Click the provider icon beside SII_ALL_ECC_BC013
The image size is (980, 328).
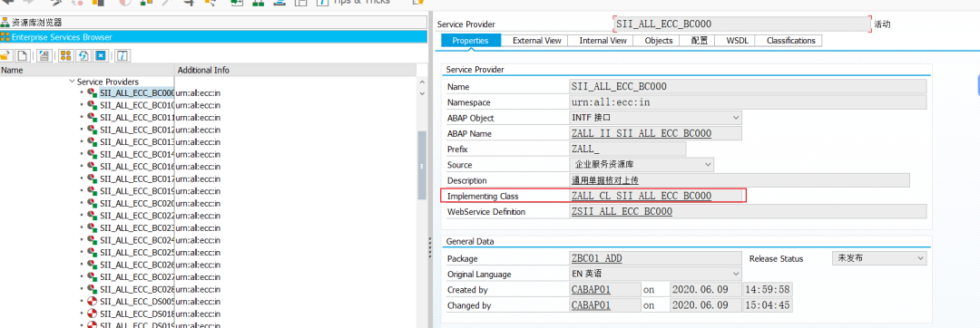pyautogui.click(x=92, y=142)
